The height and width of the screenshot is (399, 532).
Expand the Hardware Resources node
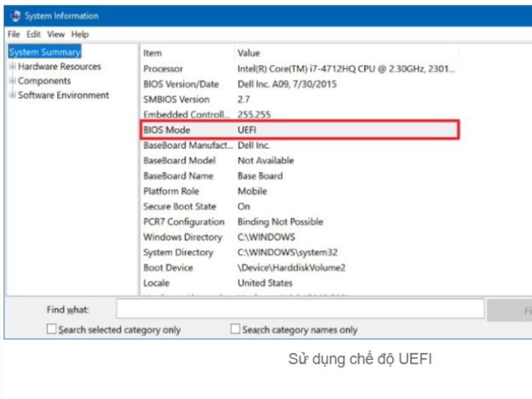coord(12,66)
